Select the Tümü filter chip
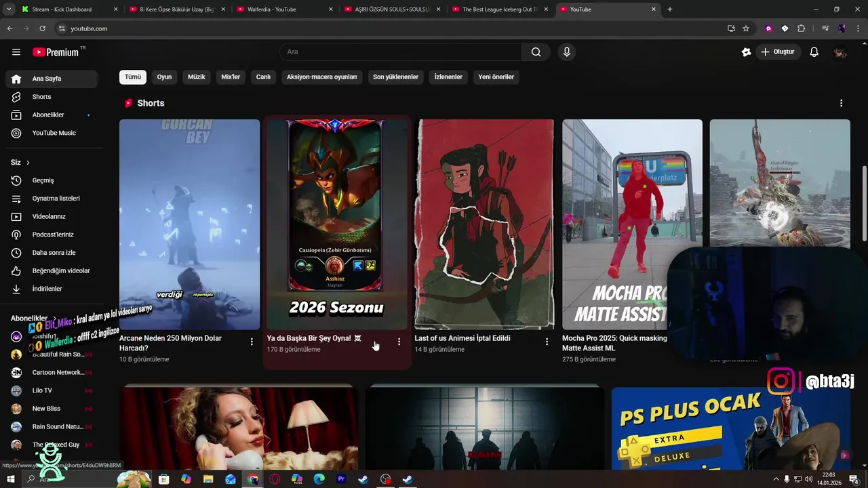868x488 pixels. 133,77
